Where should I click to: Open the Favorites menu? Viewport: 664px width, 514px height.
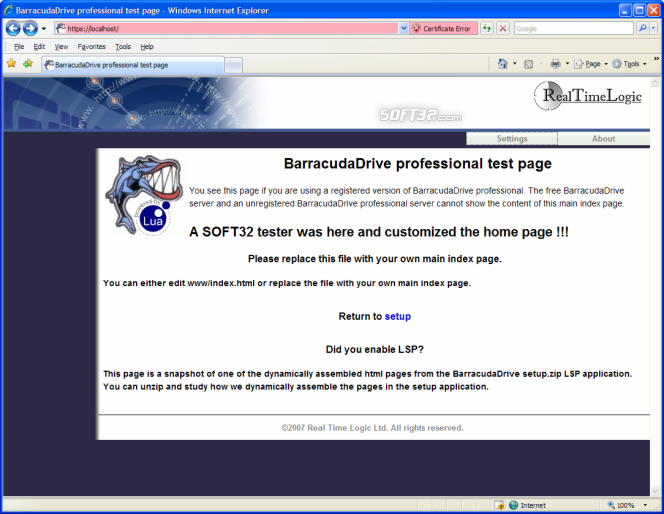(91, 47)
